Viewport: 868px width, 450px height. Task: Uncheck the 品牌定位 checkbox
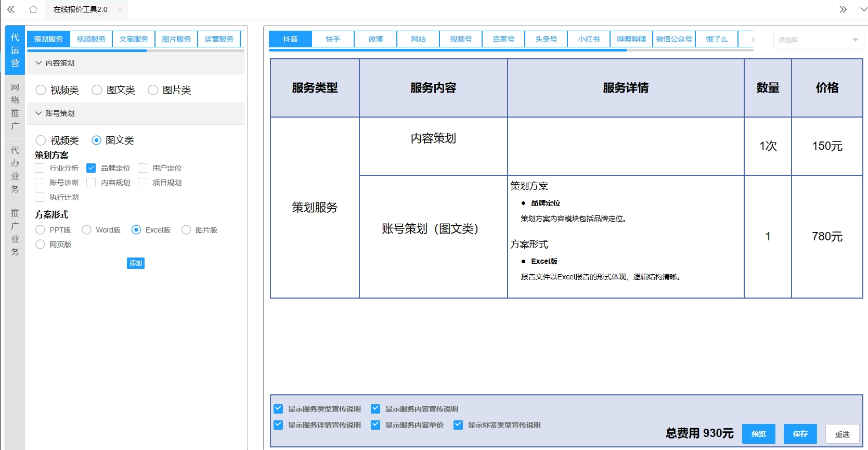91,168
